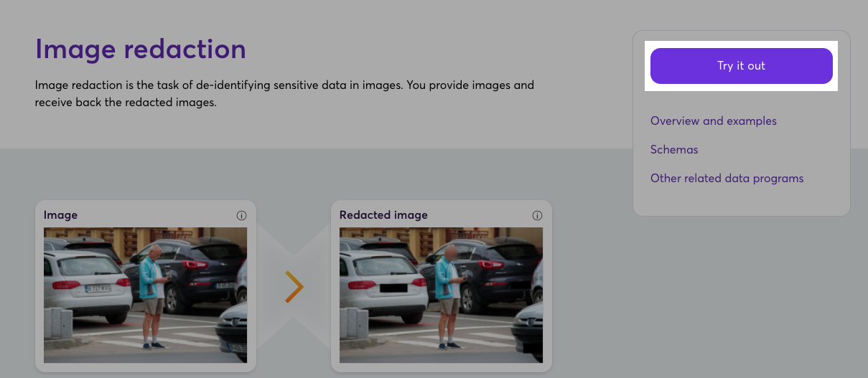Go to the Schemas link

[674, 150]
